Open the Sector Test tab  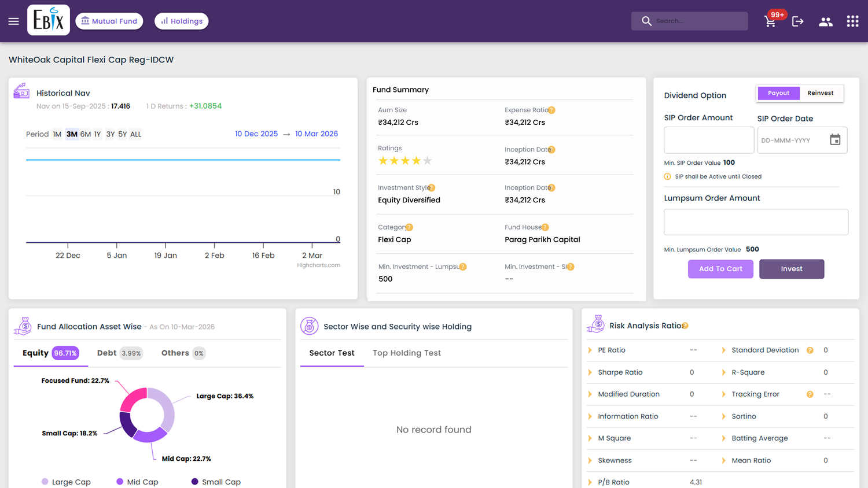click(332, 353)
